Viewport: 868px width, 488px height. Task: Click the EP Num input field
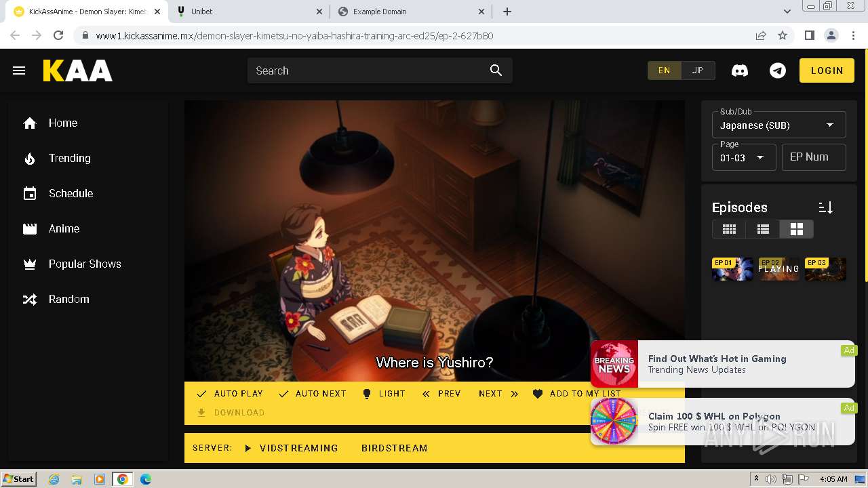click(814, 157)
